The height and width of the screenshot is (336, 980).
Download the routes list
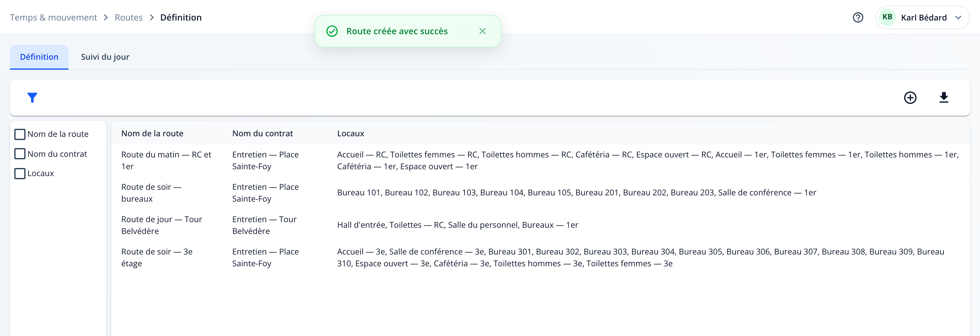click(x=944, y=98)
